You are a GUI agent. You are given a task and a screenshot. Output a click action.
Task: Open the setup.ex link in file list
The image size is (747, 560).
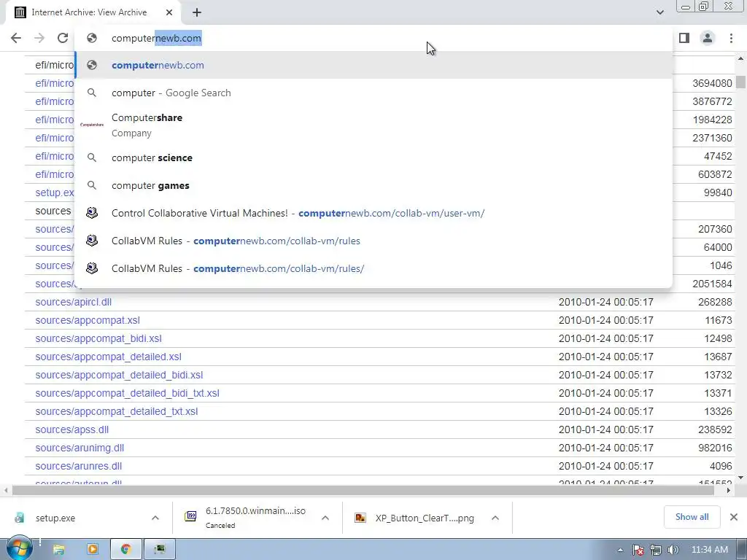[54, 192]
